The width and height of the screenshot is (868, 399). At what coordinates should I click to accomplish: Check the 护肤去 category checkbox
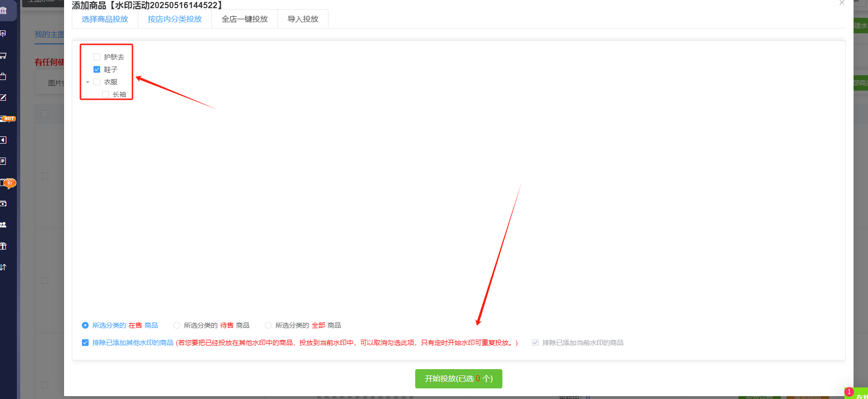point(97,57)
